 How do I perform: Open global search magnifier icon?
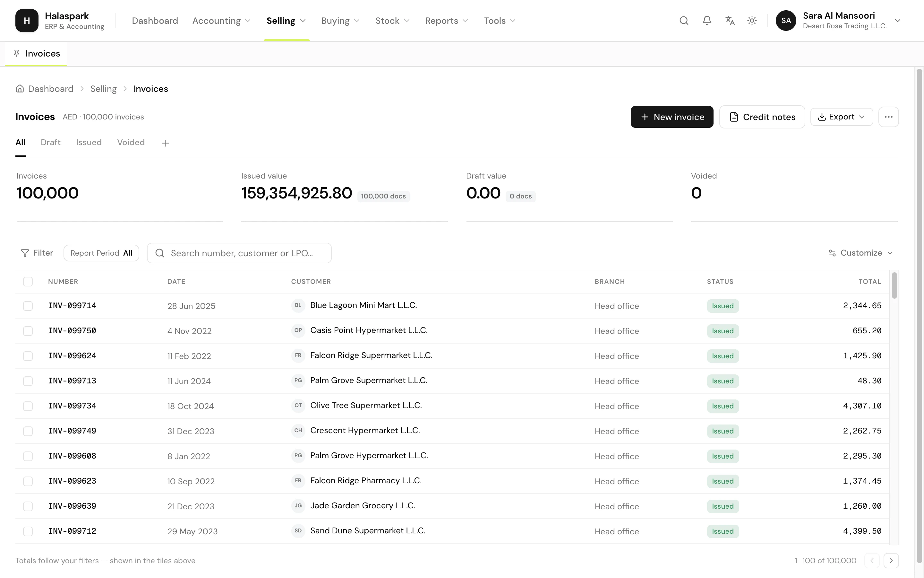[684, 21]
